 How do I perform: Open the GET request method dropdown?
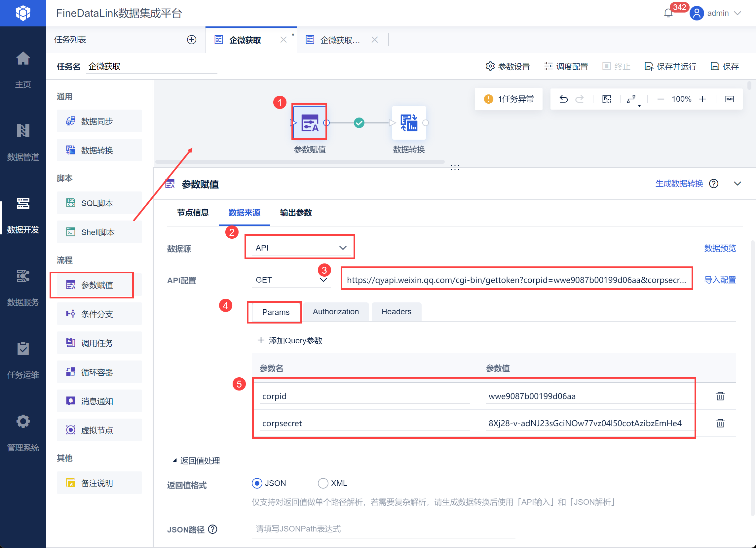coord(291,280)
